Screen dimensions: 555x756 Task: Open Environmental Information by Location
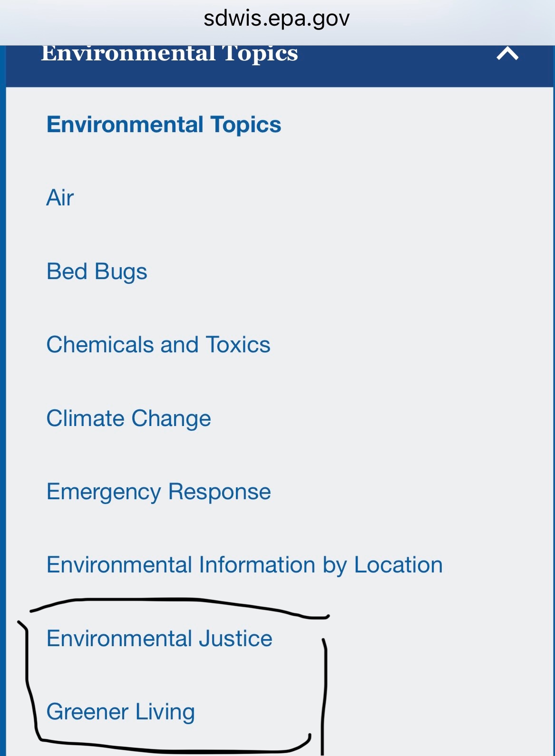click(244, 565)
